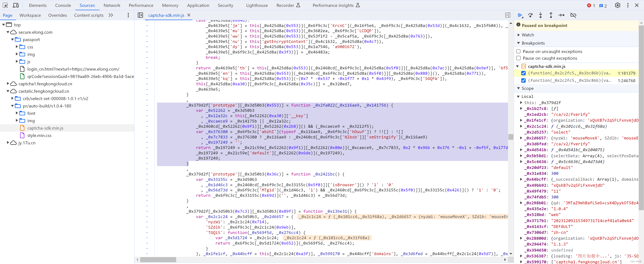
Task: Open the DevTools three-dot customize menu
Action: tap(628, 5)
